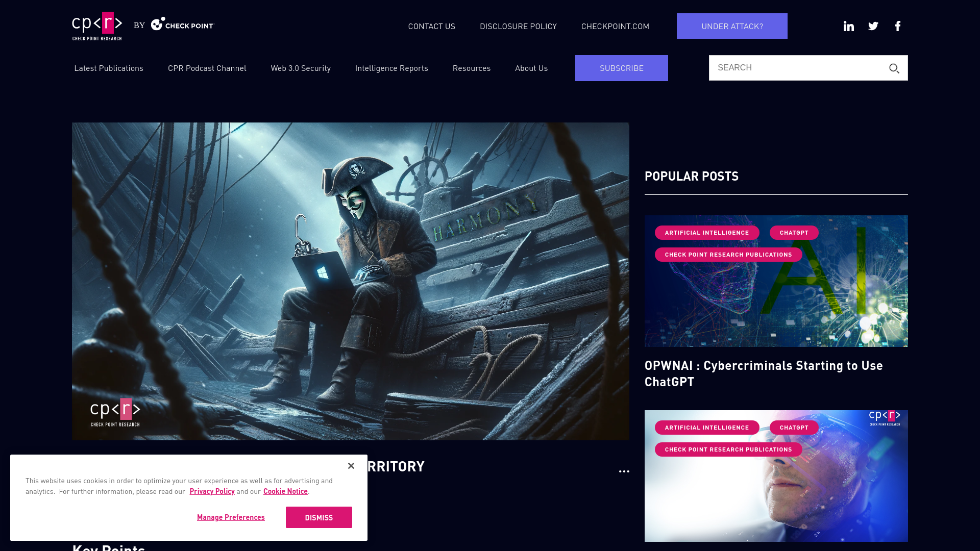
Task: Click the cookie notice close X icon
Action: 351,466
